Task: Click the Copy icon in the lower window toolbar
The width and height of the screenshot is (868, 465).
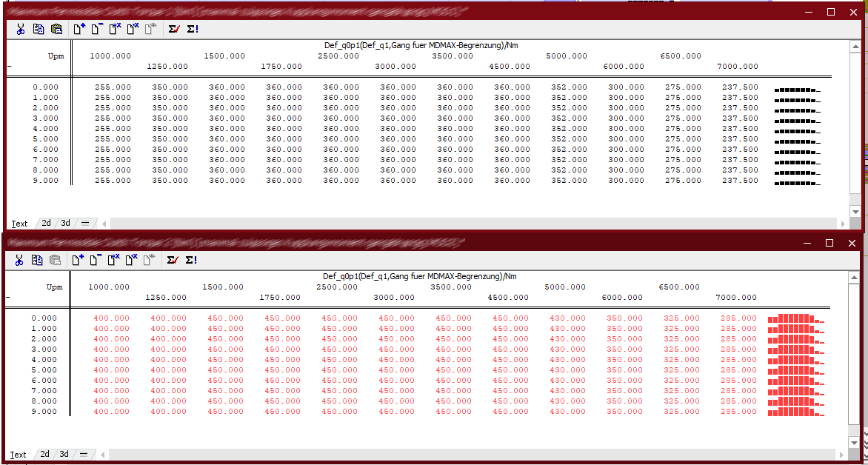Action: pos(38,260)
